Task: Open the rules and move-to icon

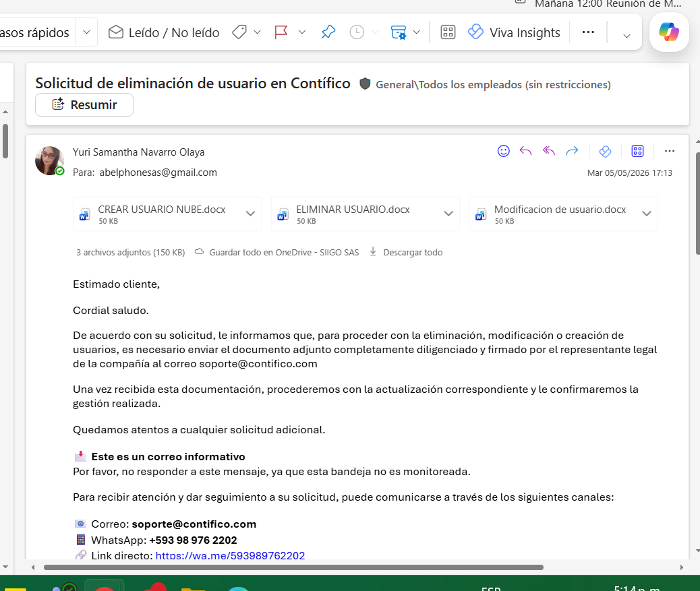Action: click(x=398, y=32)
